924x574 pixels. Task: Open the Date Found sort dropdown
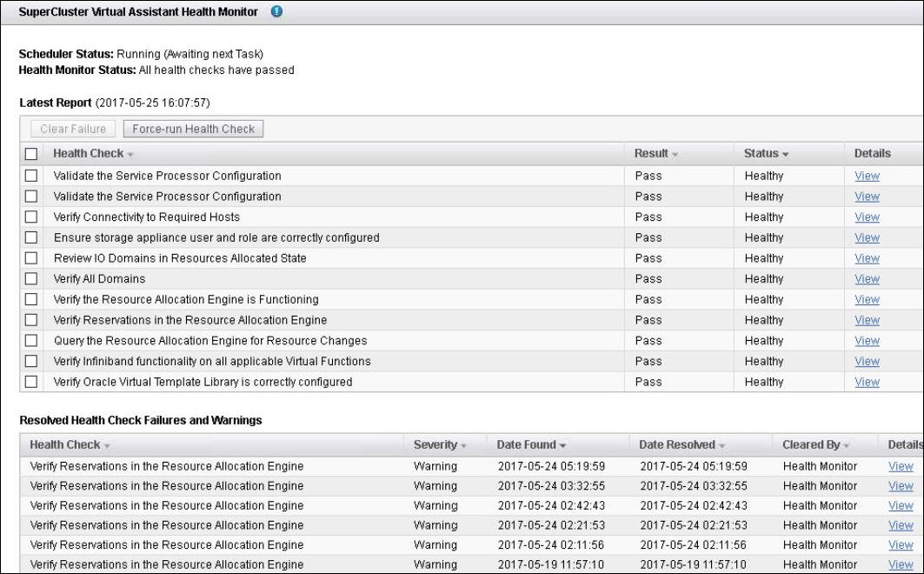(564, 444)
